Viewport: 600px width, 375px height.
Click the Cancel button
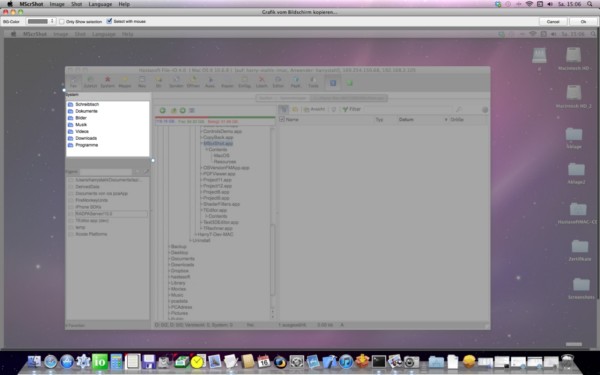point(553,21)
